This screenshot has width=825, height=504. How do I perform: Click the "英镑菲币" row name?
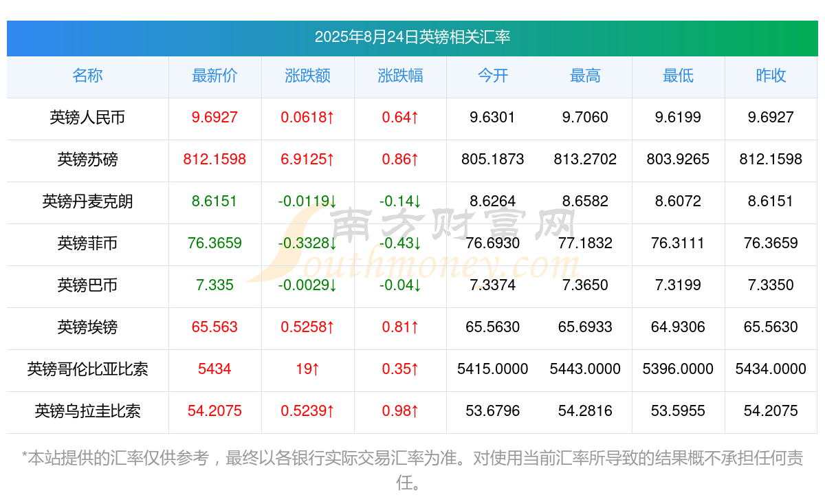[87, 243]
